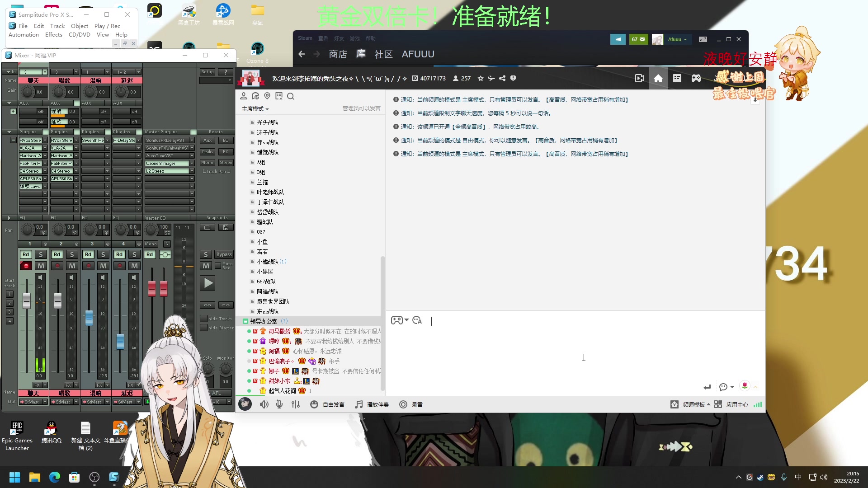Open Samplitude Effects menu
This screenshot has width=868, height=488.
tap(53, 34)
